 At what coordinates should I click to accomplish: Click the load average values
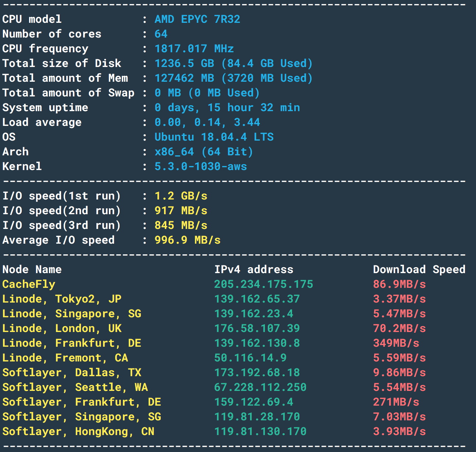tap(207, 122)
